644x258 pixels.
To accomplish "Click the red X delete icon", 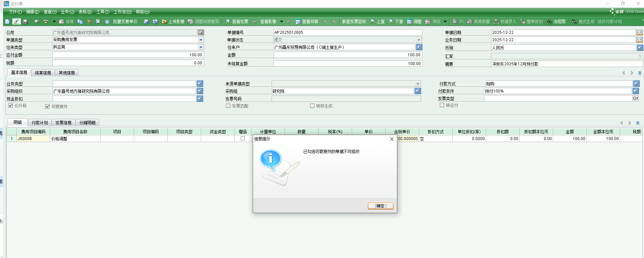I will tap(89, 21).
